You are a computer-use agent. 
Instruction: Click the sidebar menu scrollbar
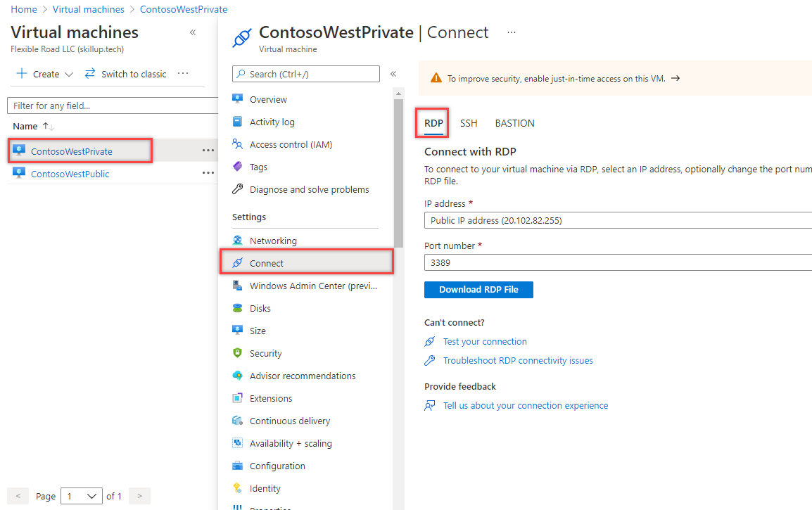click(x=398, y=169)
